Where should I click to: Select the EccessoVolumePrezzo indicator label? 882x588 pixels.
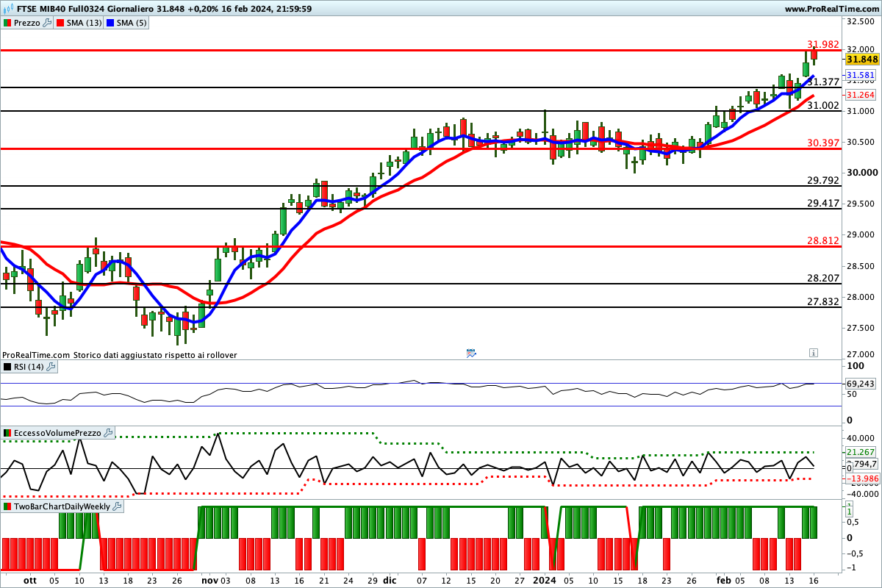click(57, 433)
